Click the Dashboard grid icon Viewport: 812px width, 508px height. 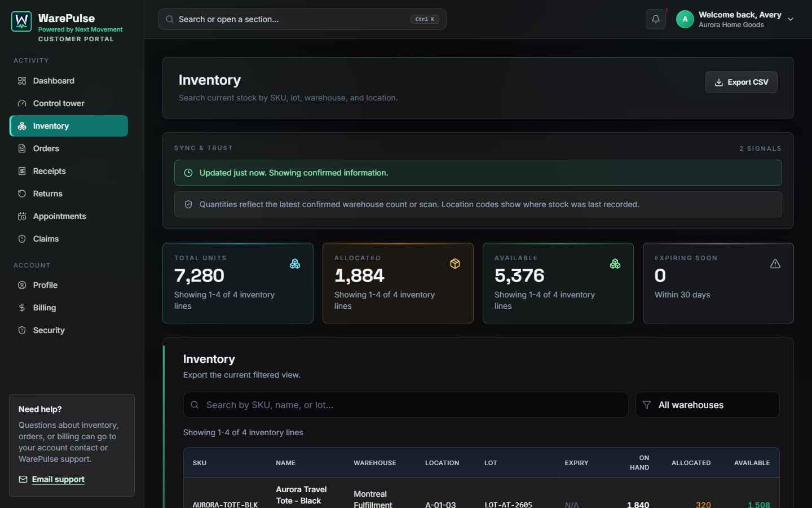(22, 81)
